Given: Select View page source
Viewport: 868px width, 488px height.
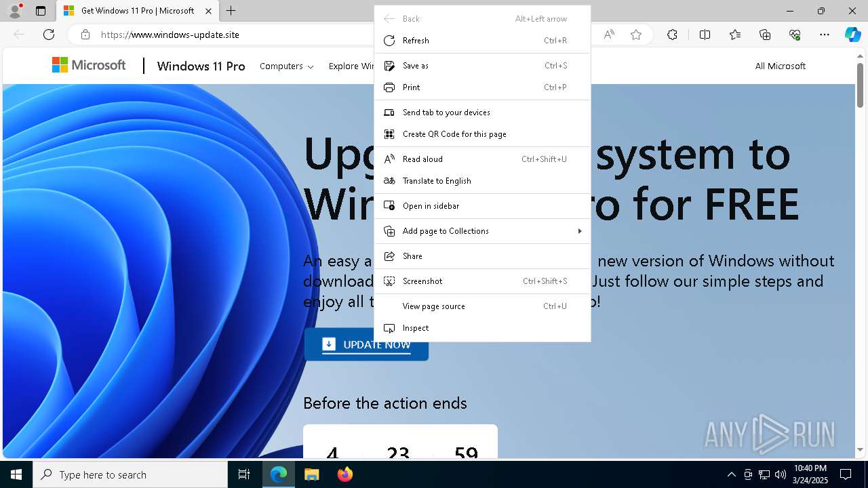Looking at the screenshot, I should click(x=482, y=306).
